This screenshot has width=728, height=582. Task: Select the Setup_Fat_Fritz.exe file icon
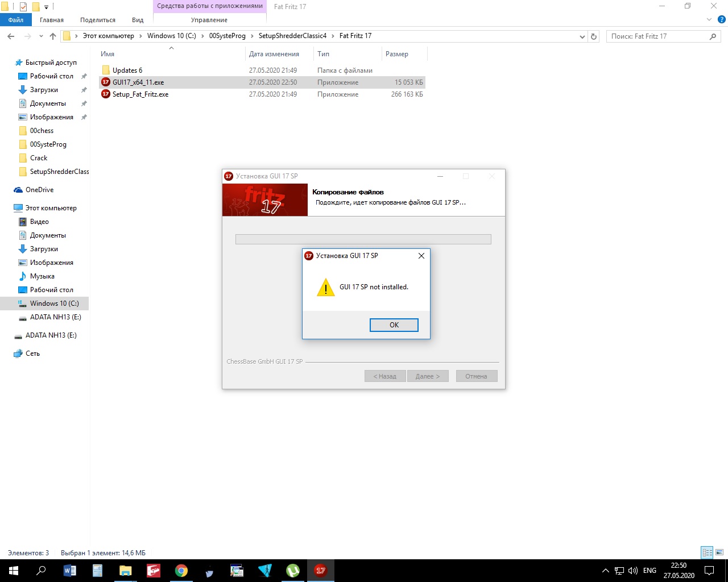coord(105,94)
